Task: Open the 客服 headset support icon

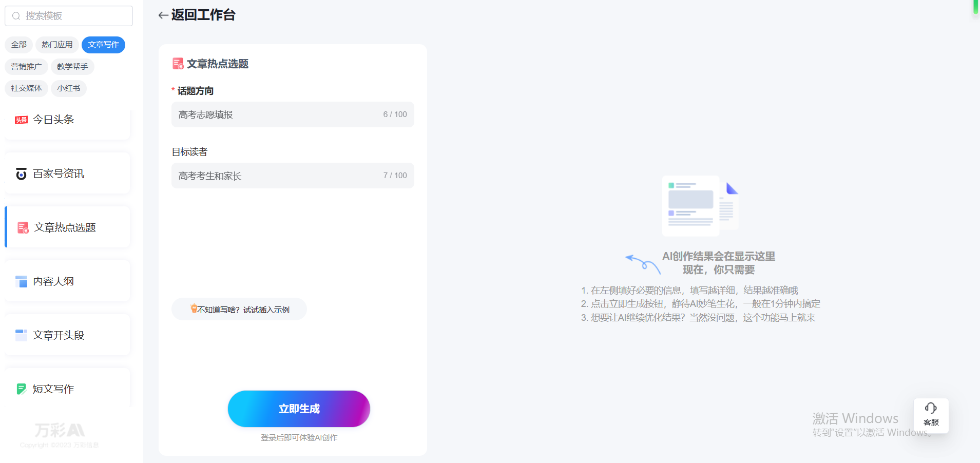Action: (x=931, y=409)
